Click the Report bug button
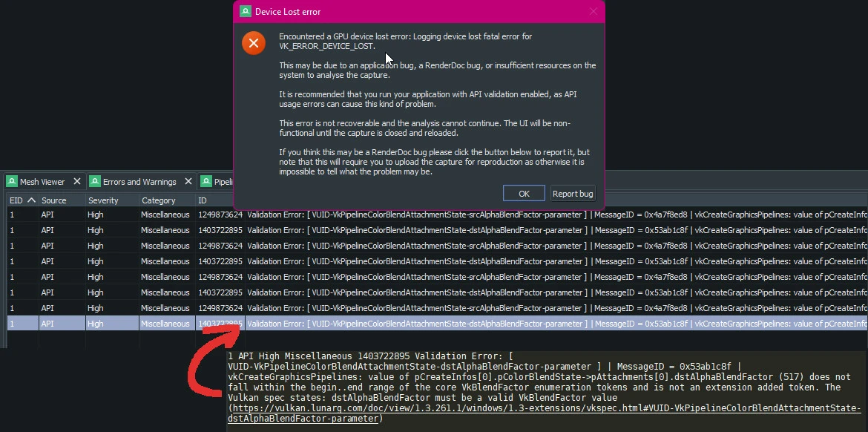This screenshot has width=868, height=432. click(573, 193)
